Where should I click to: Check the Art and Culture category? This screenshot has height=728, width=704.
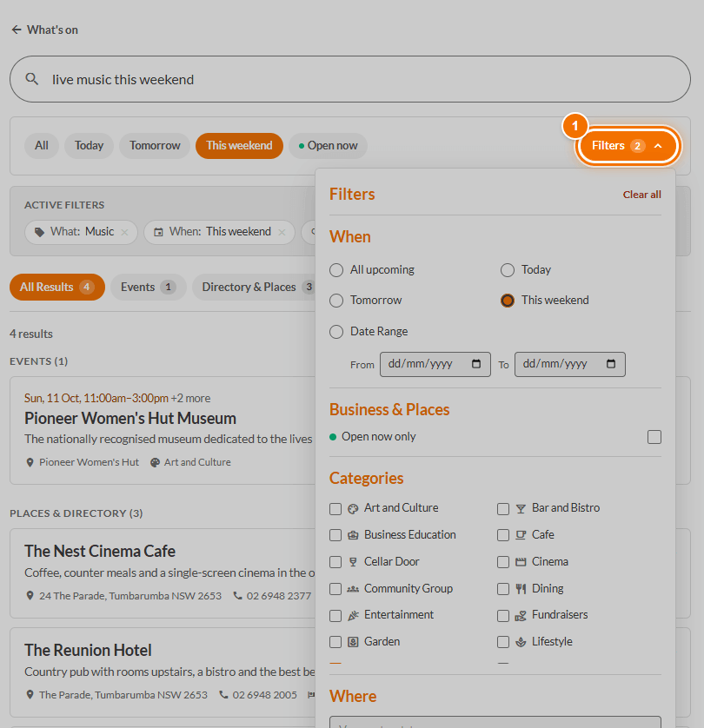click(x=335, y=509)
